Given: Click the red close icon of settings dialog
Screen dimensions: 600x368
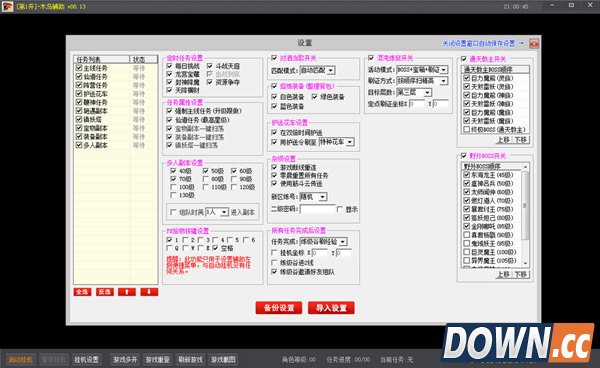Looking at the screenshot, I should coord(534,43).
